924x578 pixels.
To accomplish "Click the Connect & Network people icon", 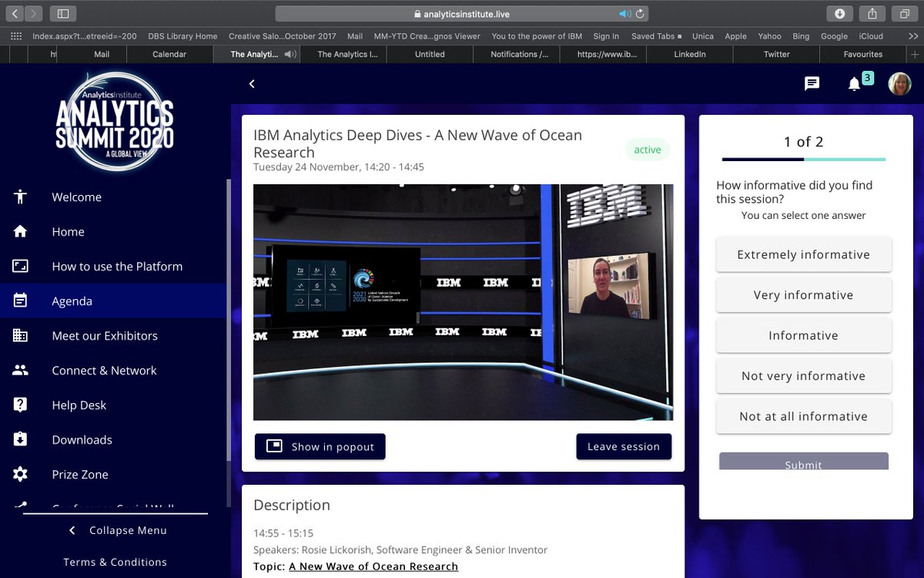I will click(21, 371).
